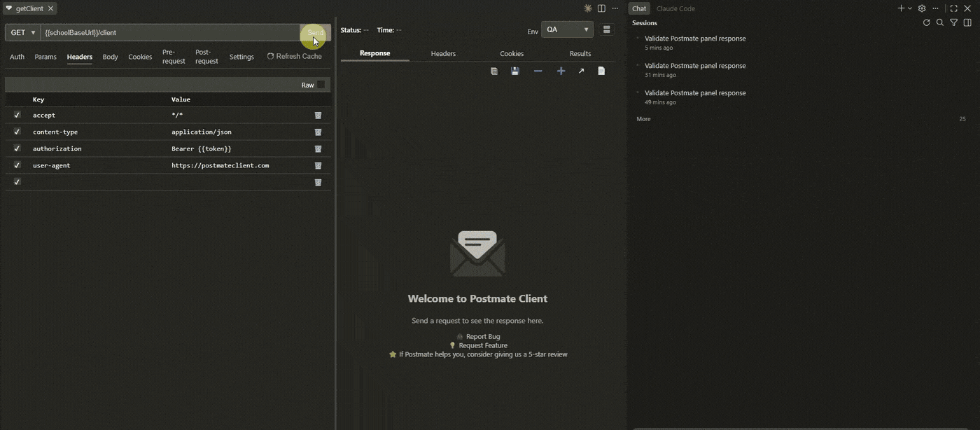Viewport: 980px width, 430px height.
Task: Switch to the Claude Code tab
Action: click(x=675, y=8)
